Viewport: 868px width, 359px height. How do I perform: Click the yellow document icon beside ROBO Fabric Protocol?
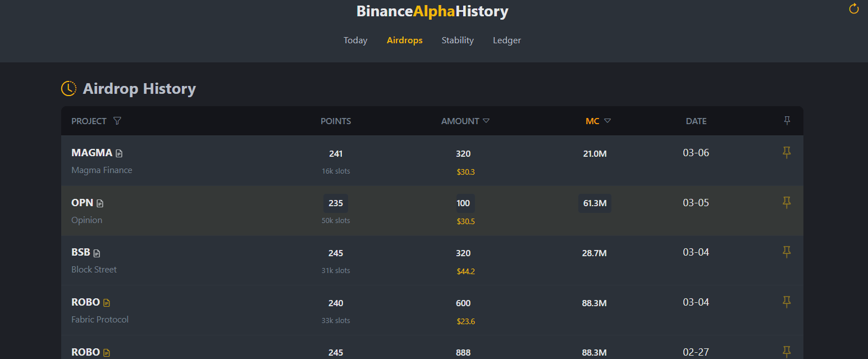pos(107,303)
